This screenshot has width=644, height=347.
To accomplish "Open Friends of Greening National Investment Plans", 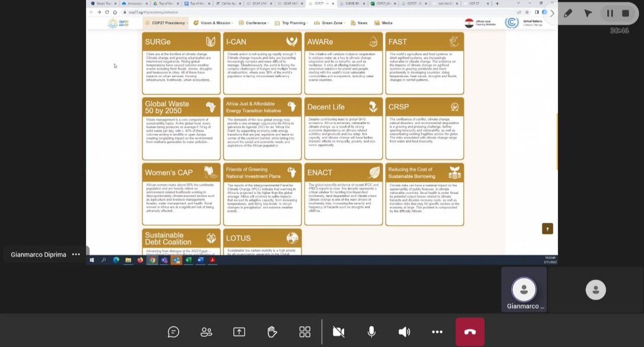I will point(253,172).
